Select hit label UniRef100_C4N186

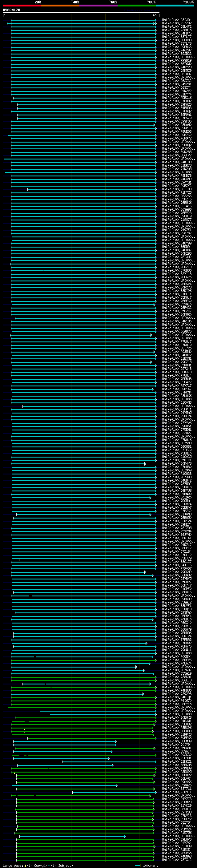pyautogui.click(x=176, y=321)
